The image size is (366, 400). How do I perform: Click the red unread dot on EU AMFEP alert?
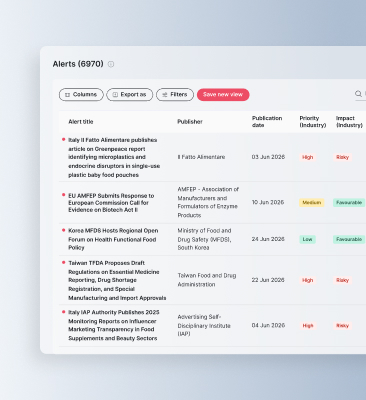(63, 195)
